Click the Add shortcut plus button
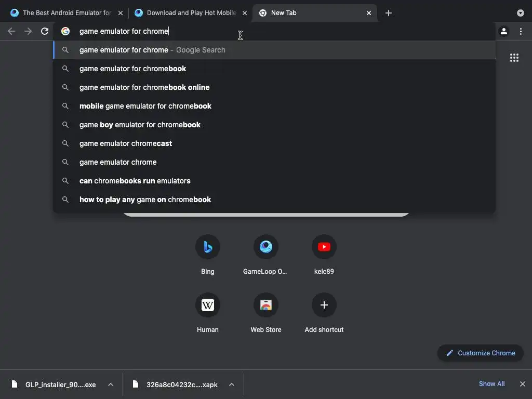The width and height of the screenshot is (532, 399). tap(324, 305)
